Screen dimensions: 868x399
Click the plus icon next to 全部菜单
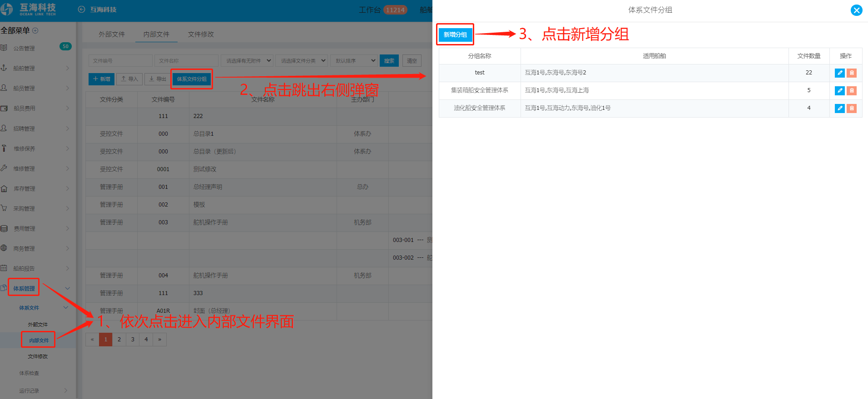click(35, 30)
